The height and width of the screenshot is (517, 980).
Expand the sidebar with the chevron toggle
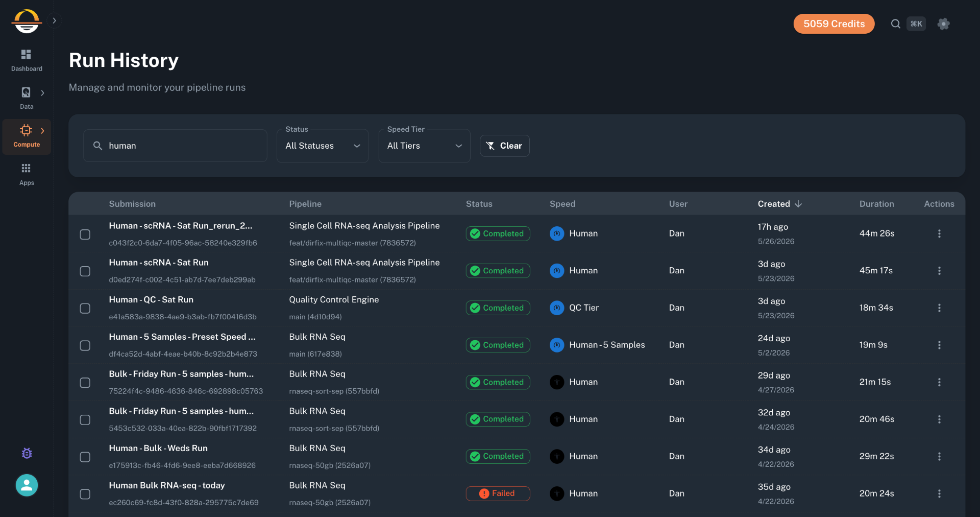54,21
